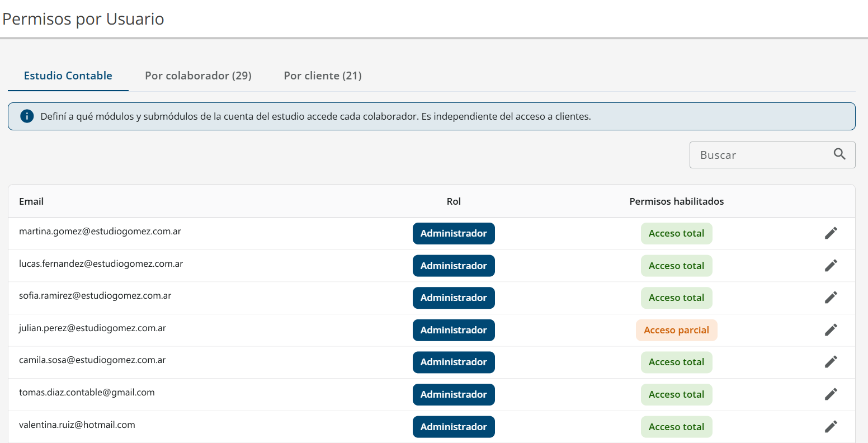
Task: Click the Acceso total badge for tomas.diaz.contable
Action: point(677,394)
